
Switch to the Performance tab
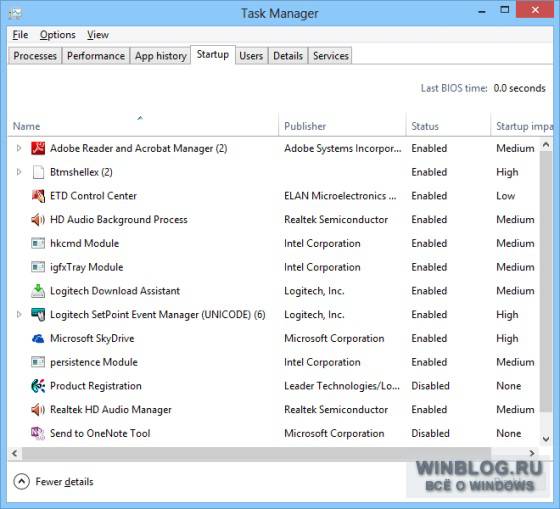coord(96,56)
